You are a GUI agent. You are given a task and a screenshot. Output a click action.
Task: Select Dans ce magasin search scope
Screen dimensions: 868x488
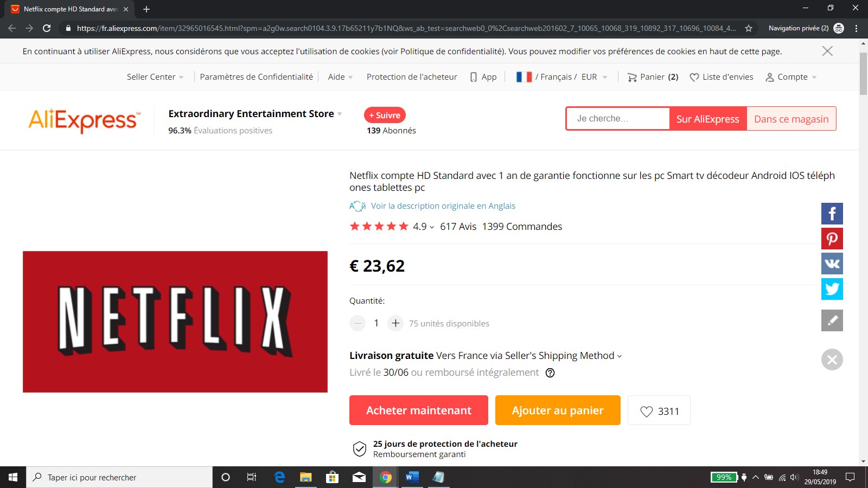791,119
